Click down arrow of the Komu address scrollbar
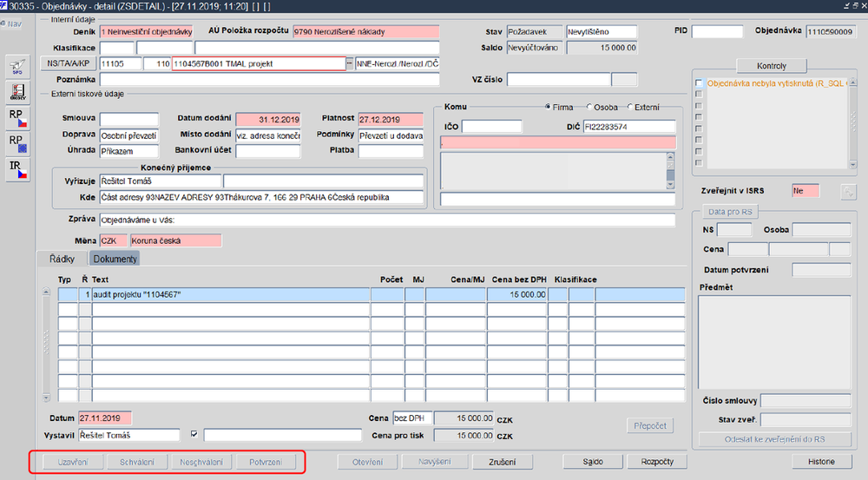The height and width of the screenshot is (480, 868). point(670,185)
